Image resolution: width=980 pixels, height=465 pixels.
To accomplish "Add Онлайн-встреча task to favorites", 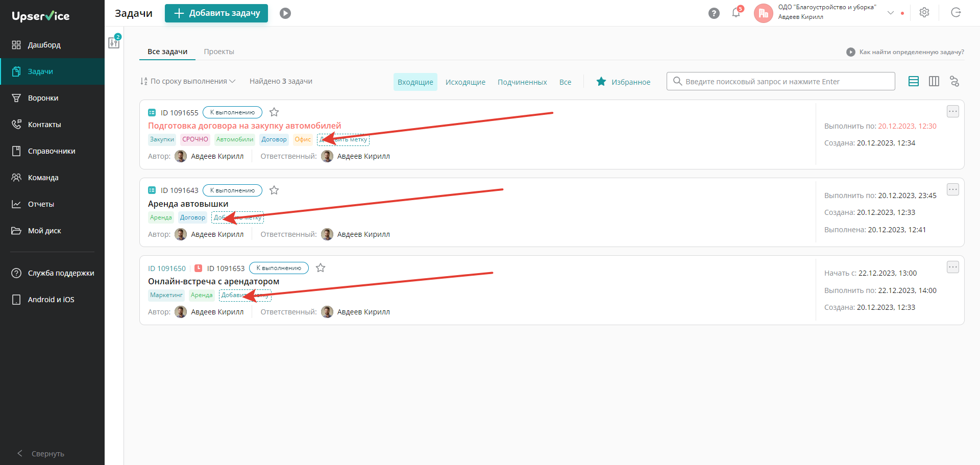I will tap(321, 268).
